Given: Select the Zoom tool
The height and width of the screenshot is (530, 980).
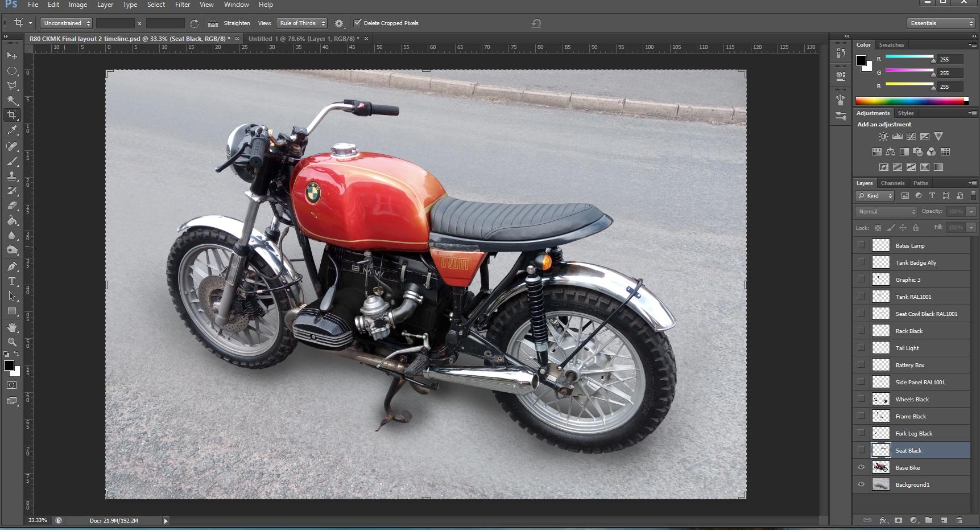Looking at the screenshot, I should click(x=12, y=342).
